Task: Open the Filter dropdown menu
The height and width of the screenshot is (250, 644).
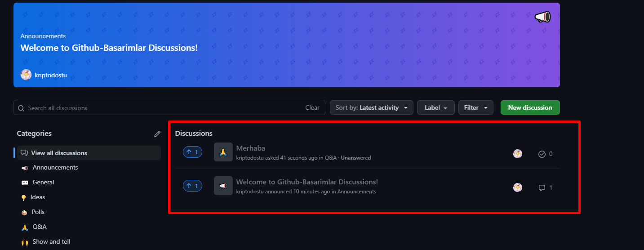Action: pyautogui.click(x=475, y=107)
